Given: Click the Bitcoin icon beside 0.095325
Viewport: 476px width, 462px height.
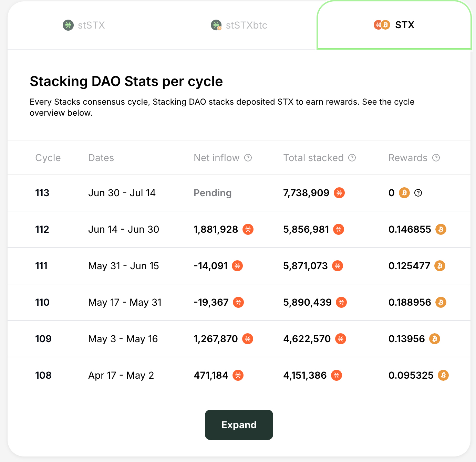Looking at the screenshot, I should [x=443, y=375].
